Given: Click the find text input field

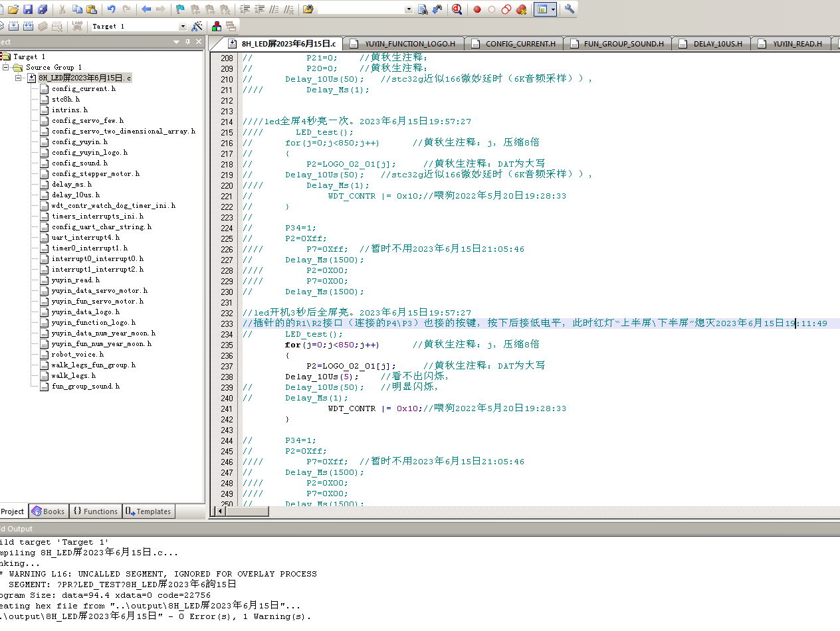Looking at the screenshot, I should tap(360, 9).
